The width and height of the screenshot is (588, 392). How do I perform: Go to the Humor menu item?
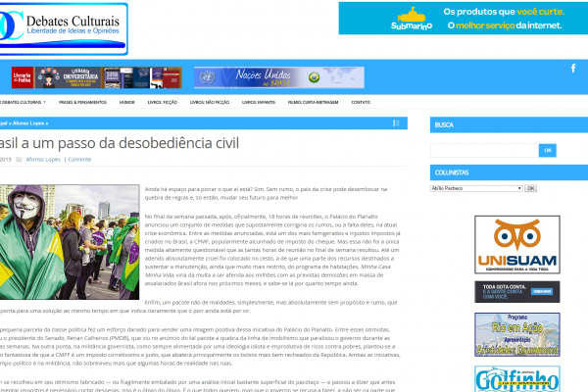tap(127, 102)
